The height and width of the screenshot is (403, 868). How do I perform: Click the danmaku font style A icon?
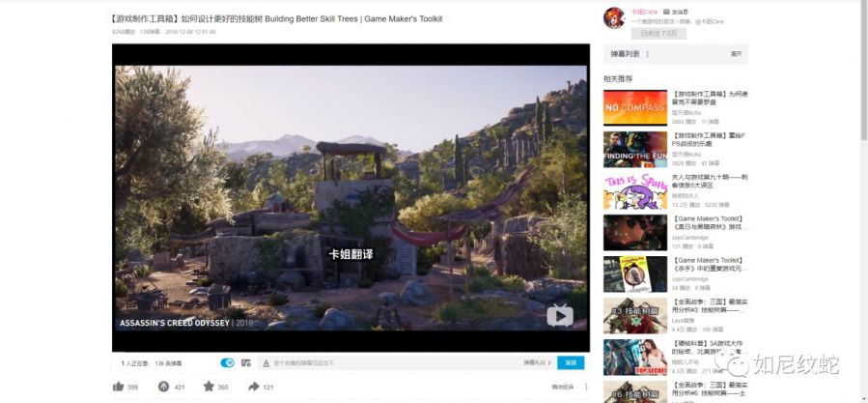point(266,363)
